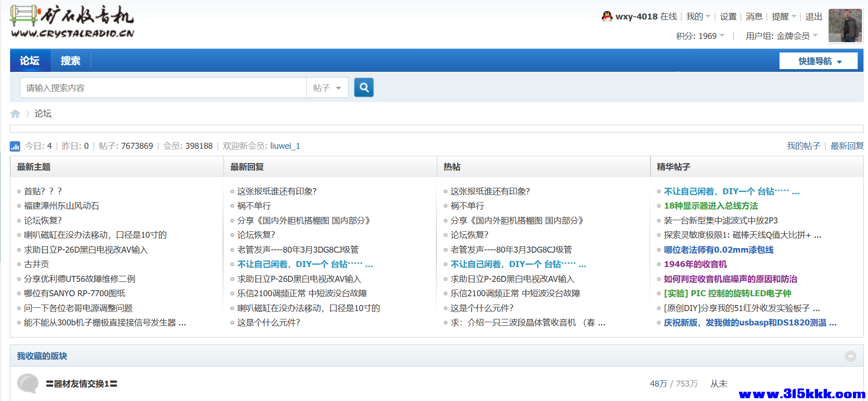Focus the 请输入搜索内容 search field
The height and width of the screenshot is (401, 868).
(x=163, y=88)
